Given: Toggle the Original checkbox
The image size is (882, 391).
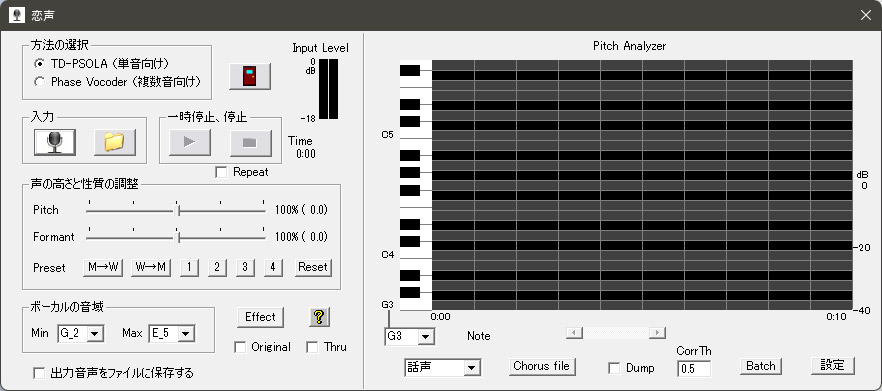Looking at the screenshot, I should point(240,347).
